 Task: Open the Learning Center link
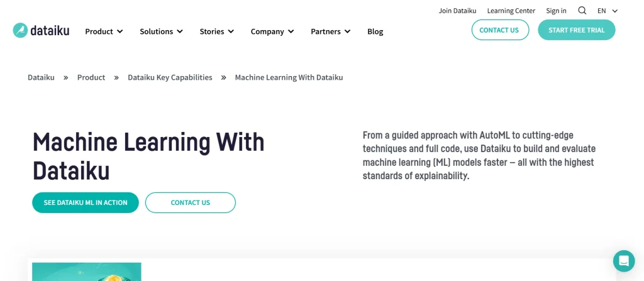[x=511, y=11]
